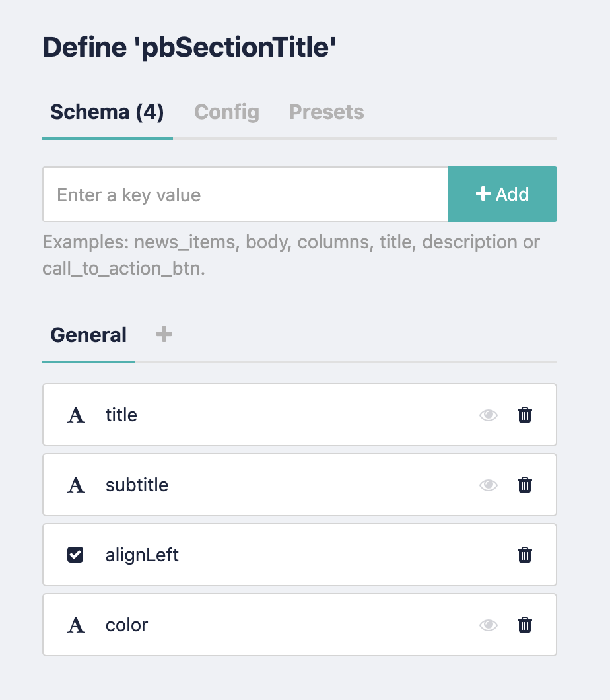610x700 pixels.
Task: Delete the title field with trash icon
Action: click(525, 415)
